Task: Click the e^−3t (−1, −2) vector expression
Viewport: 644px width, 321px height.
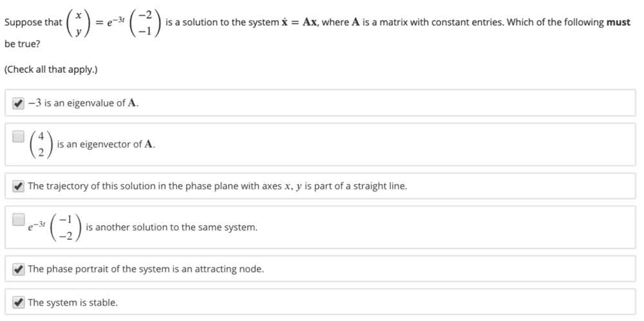Action: (54, 228)
